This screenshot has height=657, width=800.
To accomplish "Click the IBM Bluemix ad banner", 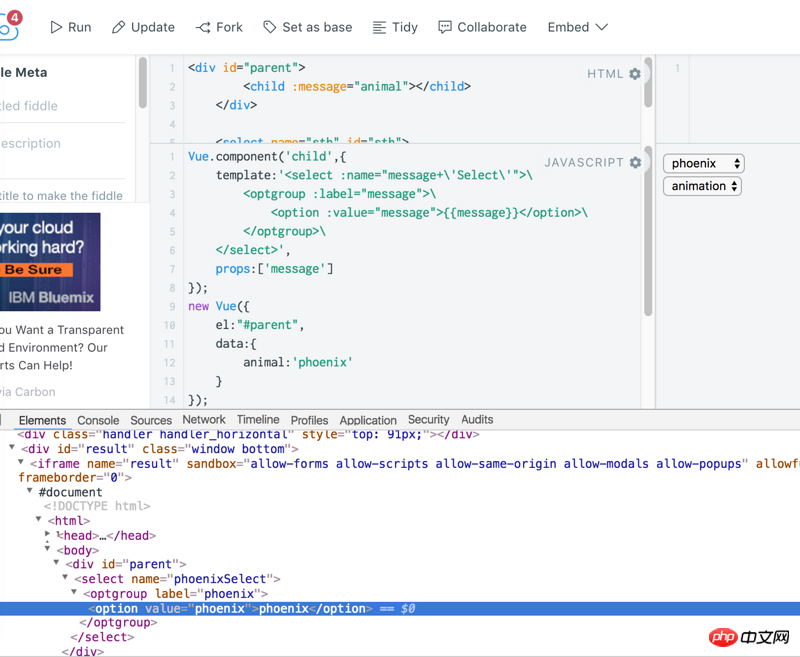I will tap(50, 262).
